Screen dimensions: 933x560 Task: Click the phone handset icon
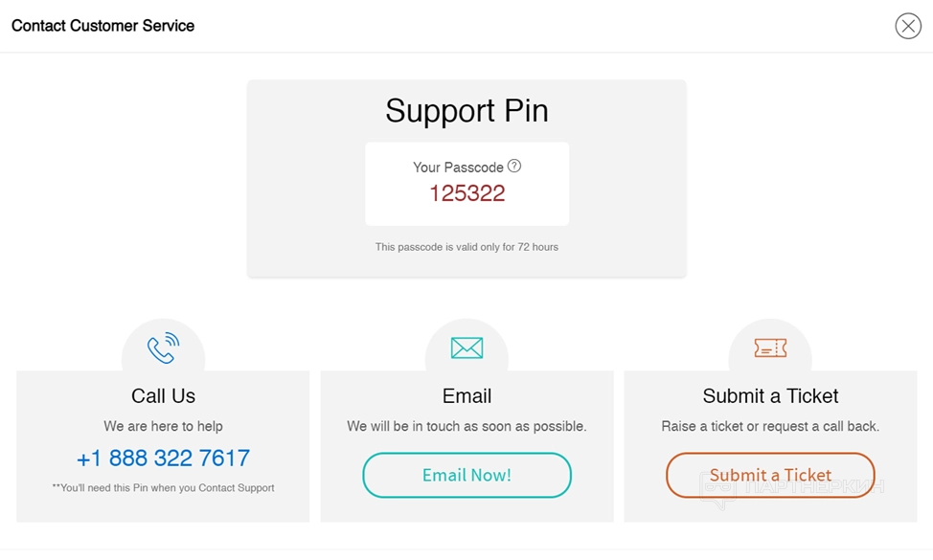tap(163, 348)
